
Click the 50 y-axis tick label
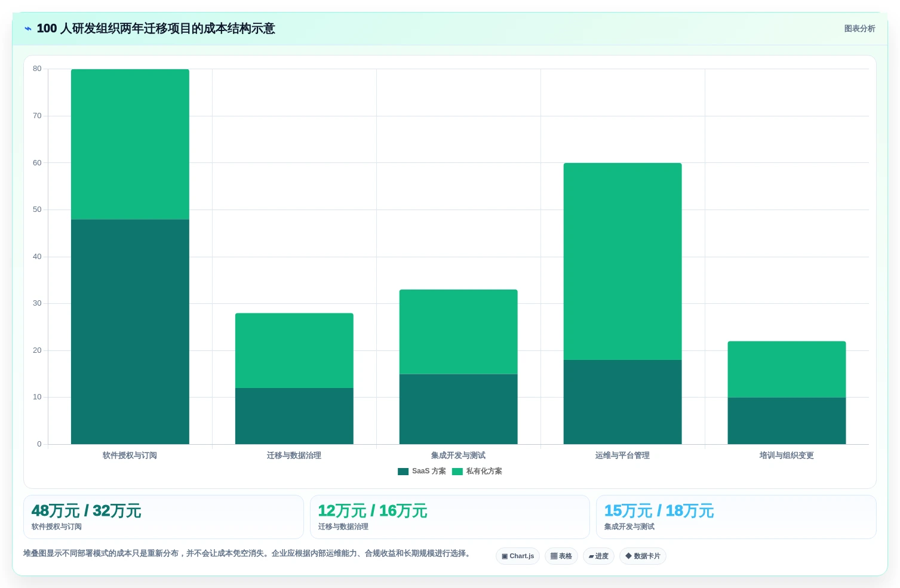37,210
